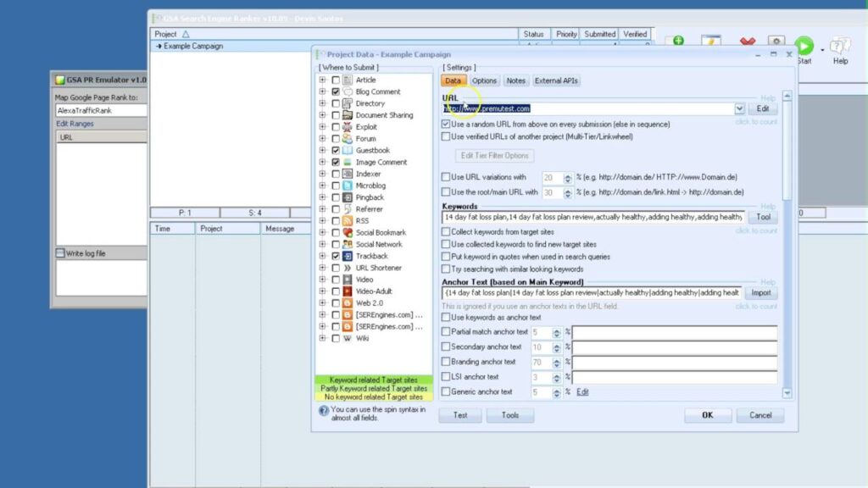868x488 pixels.
Task: Click the Directory engine icon
Action: coord(348,103)
